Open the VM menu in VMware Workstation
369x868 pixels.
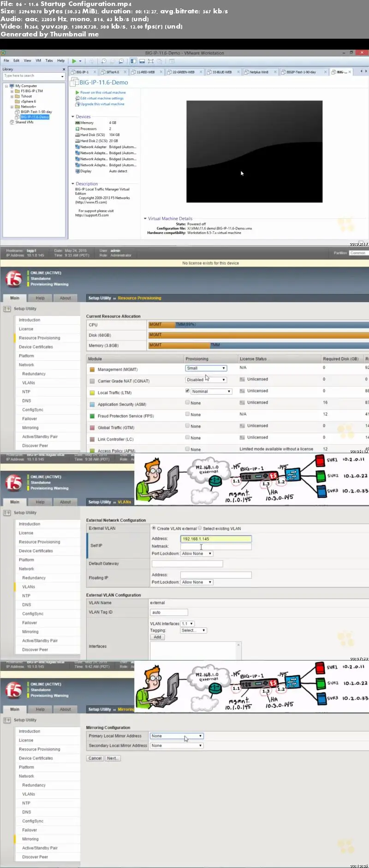(x=38, y=61)
